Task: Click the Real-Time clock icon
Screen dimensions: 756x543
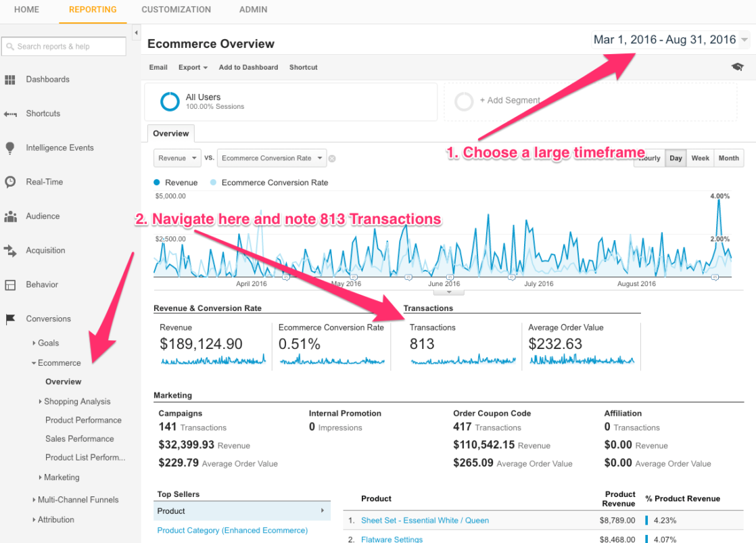Action: coord(10,182)
